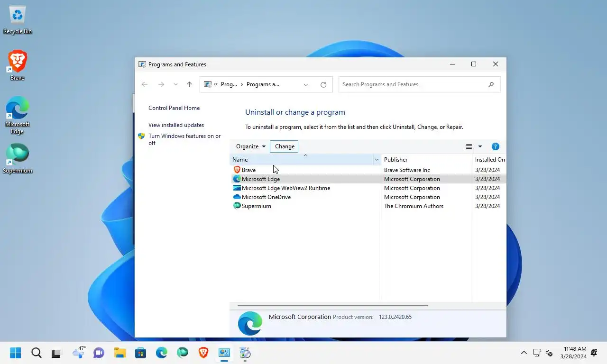Image resolution: width=607 pixels, height=364 pixels.
Task: Click the Brave Software Inc publisher cell
Action: (x=407, y=170)
